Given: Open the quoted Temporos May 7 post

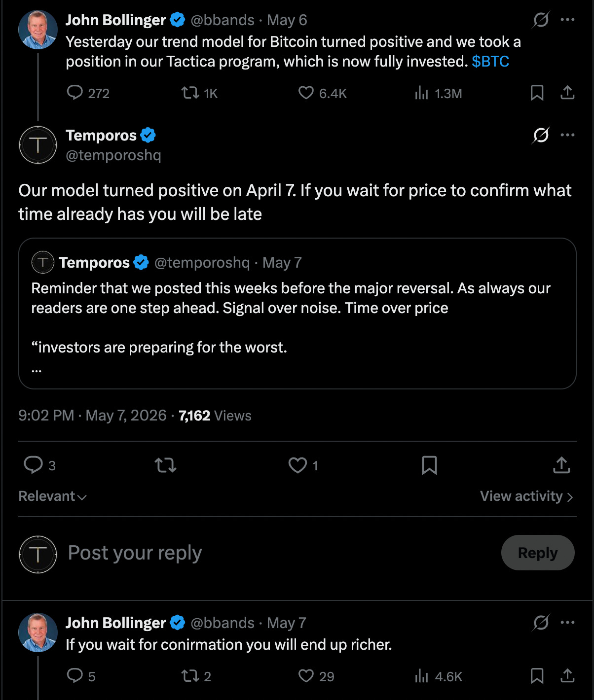Looking at the screenshot, I should (x=297, y=314).
